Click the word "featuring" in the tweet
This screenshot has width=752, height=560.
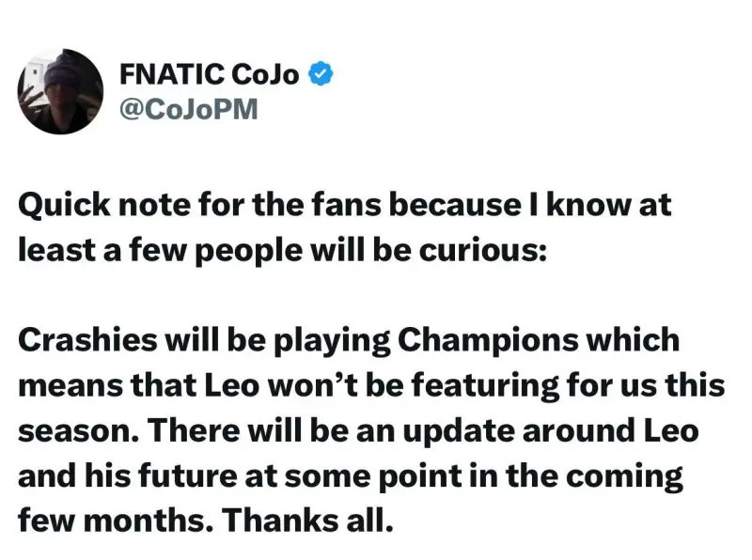click(x=485, y=387)
